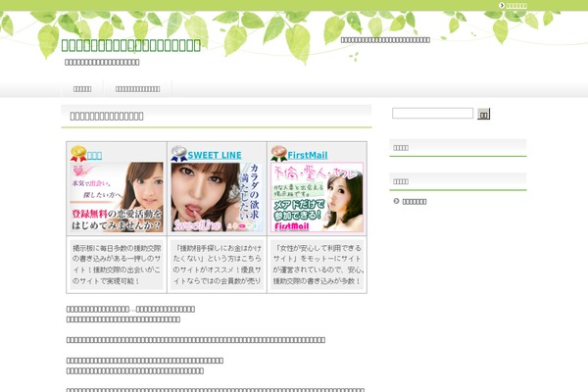The image size is (588, 392).
Task: Focus the sidebar search text field
Action: (x=433, y=114)
